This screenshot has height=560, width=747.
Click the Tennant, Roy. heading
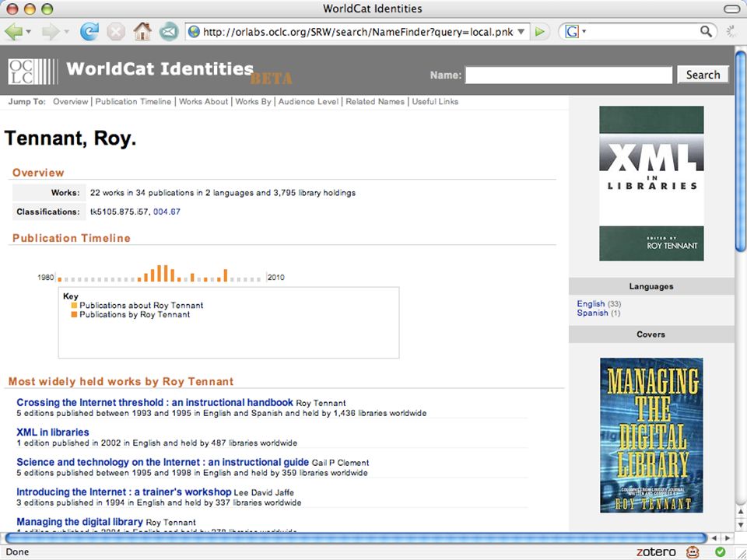pos(71,138)
